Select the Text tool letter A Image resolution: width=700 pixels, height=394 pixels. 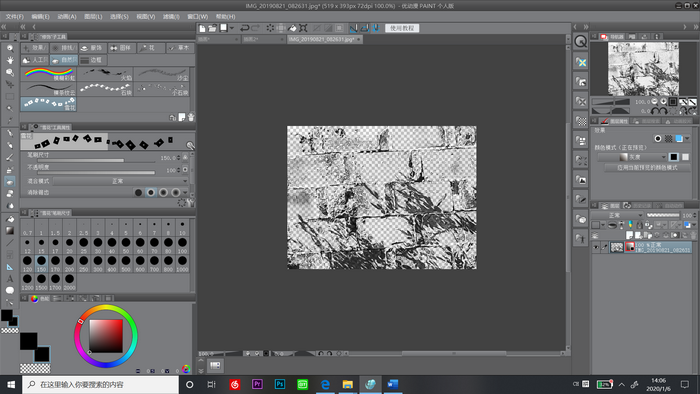pos(10,278)
